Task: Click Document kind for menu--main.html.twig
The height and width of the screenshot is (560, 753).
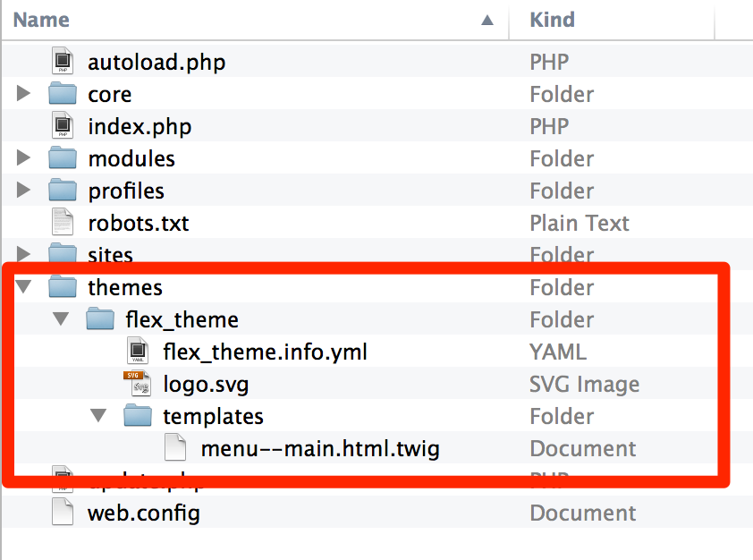Action: 583,448
